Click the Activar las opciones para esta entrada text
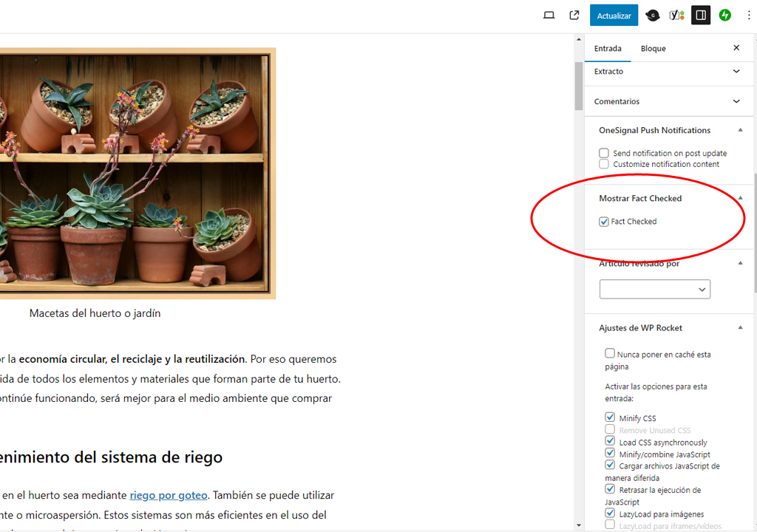This screenshot has height=532, width=757. 656,392
